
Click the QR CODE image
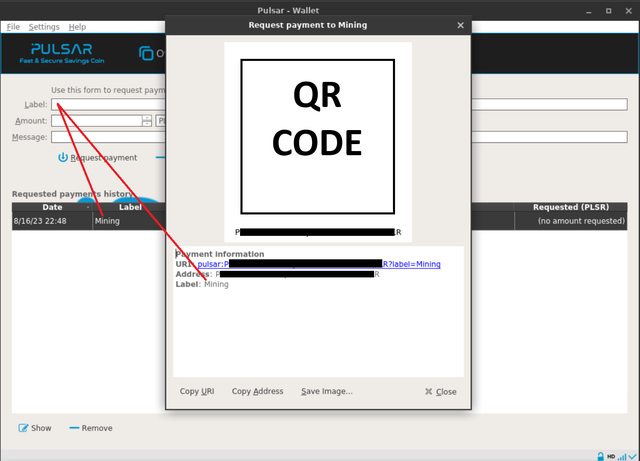point(318,136)
